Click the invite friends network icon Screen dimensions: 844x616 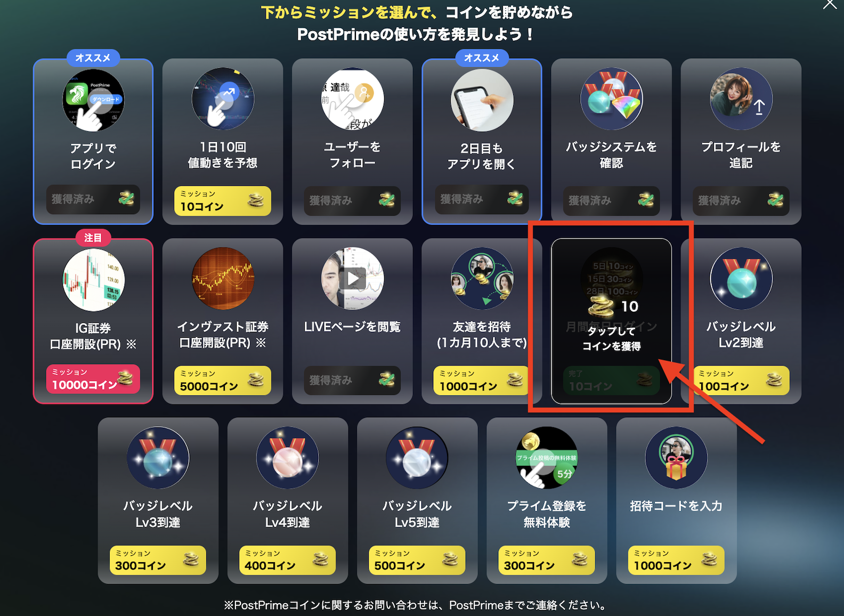(482, 279)
